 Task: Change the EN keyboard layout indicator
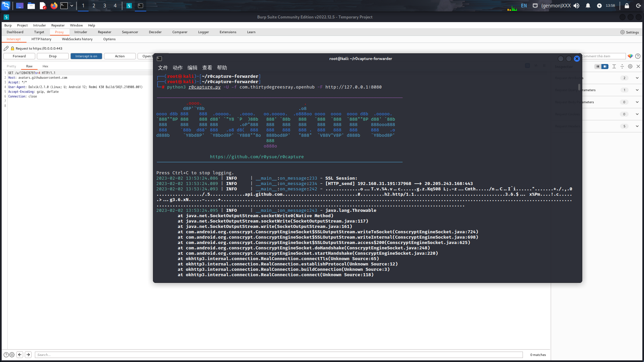(524, 6)
